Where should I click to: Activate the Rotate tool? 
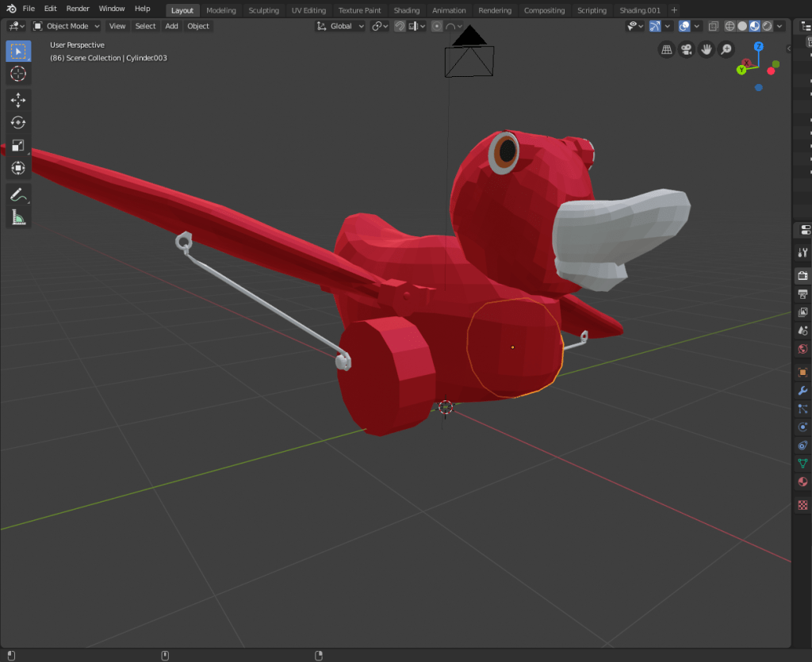[x=18, y=123]
